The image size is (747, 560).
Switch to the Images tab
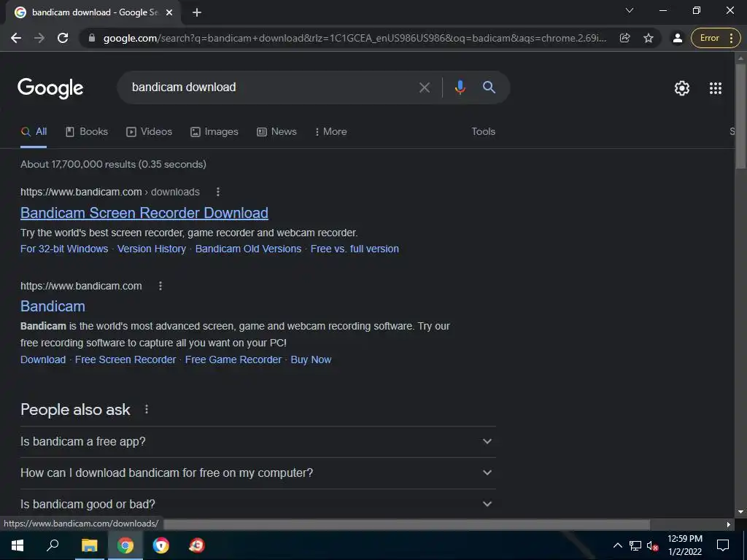tap(214, 132)
